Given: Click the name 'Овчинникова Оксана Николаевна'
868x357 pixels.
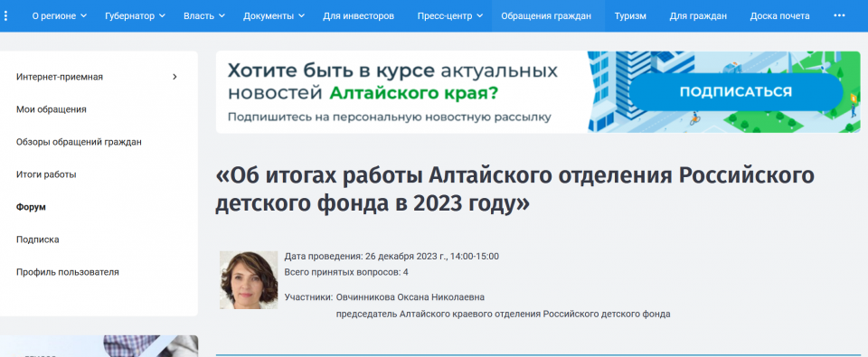Looking at the screenshot, I should (x=410, y=297).
